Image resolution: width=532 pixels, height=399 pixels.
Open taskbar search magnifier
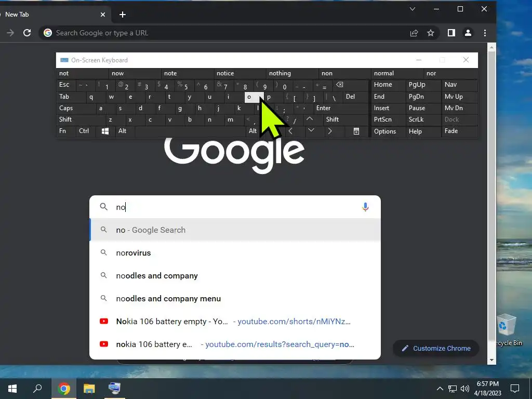37,389
